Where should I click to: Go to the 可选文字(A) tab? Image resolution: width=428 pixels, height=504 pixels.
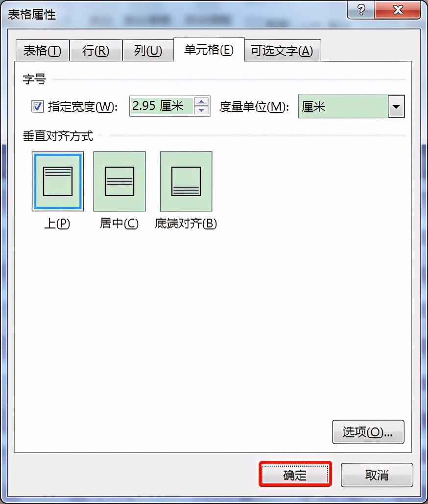[x=282, y=50]
